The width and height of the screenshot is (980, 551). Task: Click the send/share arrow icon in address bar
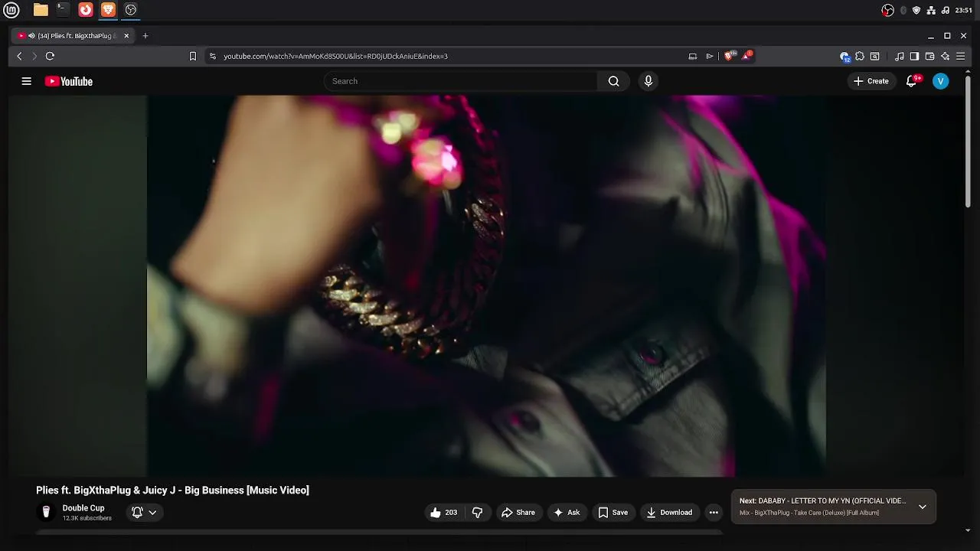tap(710, 56)
